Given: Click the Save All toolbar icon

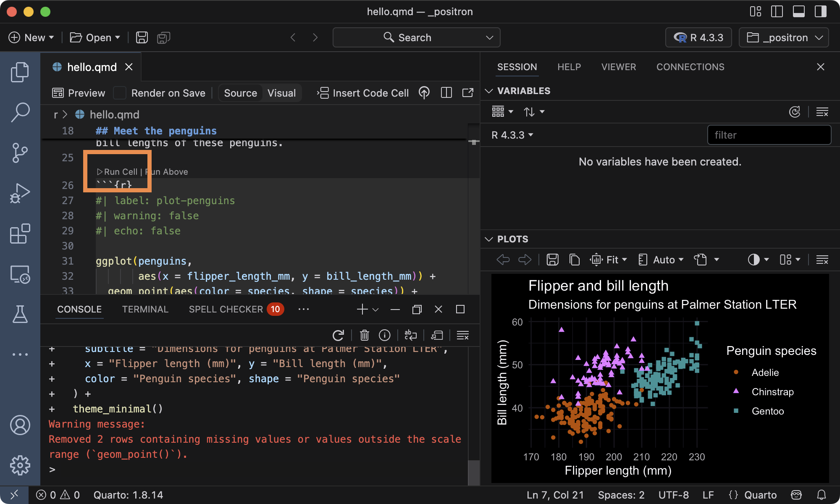Looking at the screenshot, I should tap(163, 37).
